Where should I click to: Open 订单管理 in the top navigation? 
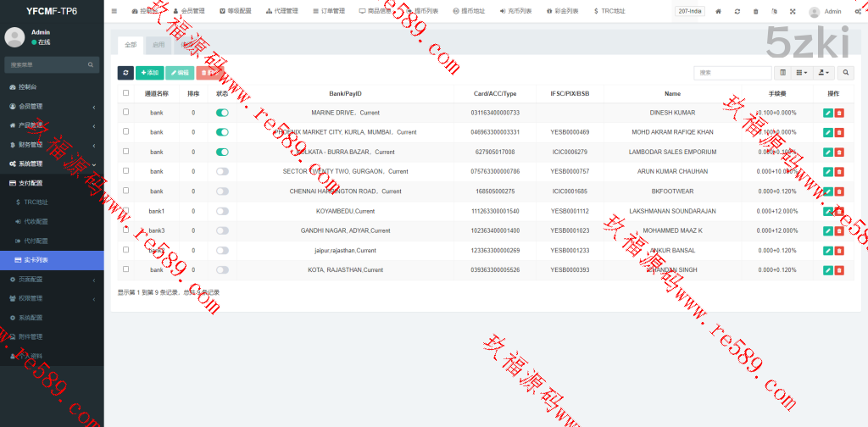pyautogui.click(x=330, y=11)
